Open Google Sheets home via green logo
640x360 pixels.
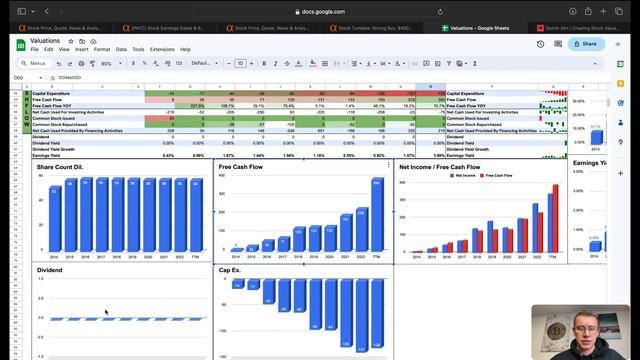click(x=21, y=44)
